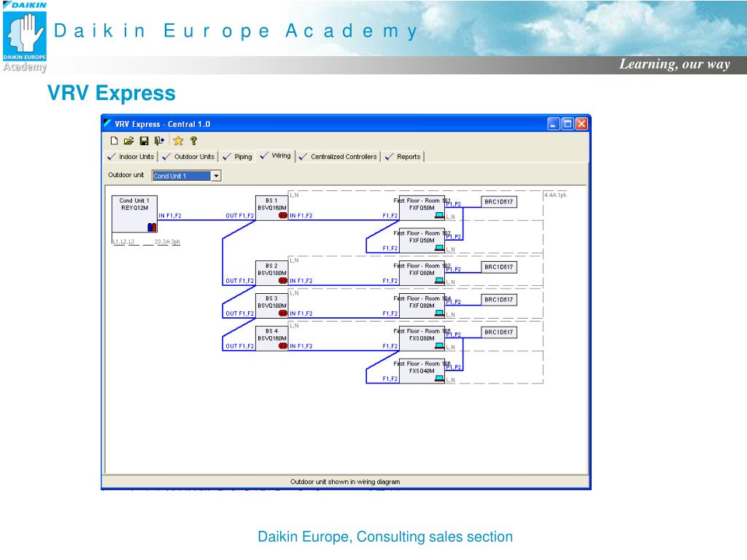Click the BRC1D517 controller beside Room 101
The width and height of the screenshot is (747, 560).
point(499,202)
